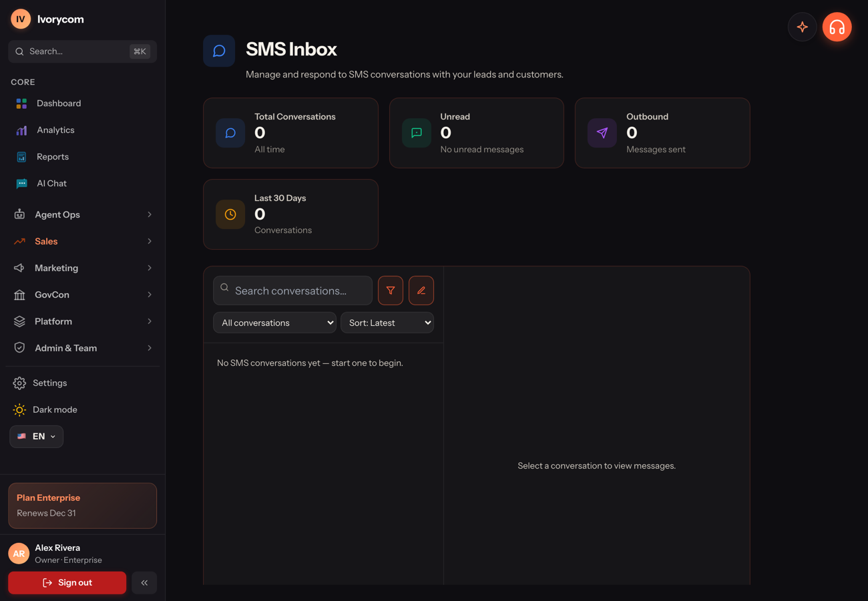This screenshot has width=868, height=601.
Task: Click the filter funnel icon
Action: tap(391, 290)
